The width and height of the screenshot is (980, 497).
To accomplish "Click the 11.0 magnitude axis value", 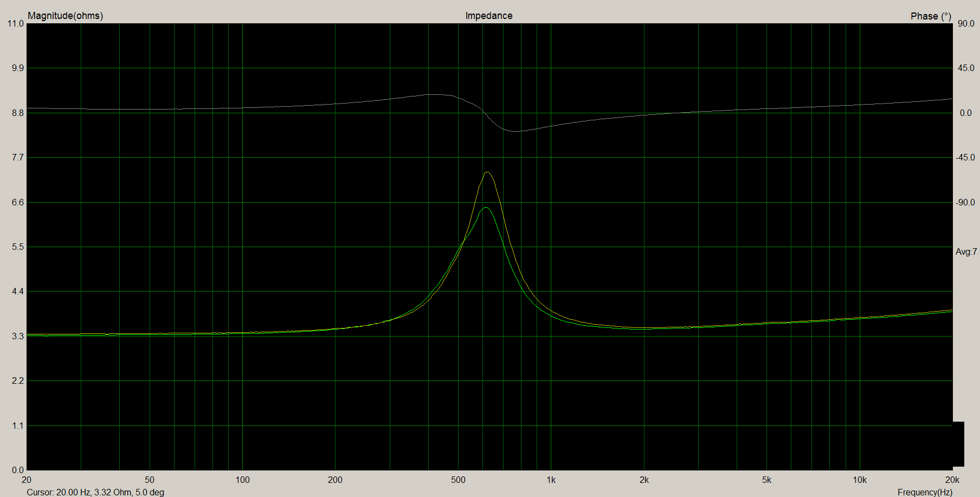I will tap(16, 23).
